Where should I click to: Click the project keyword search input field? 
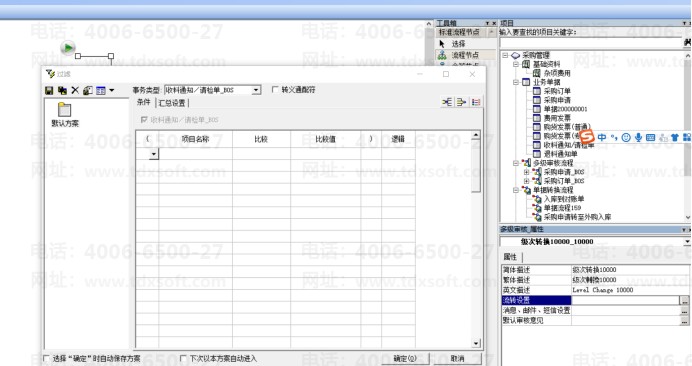591,43
